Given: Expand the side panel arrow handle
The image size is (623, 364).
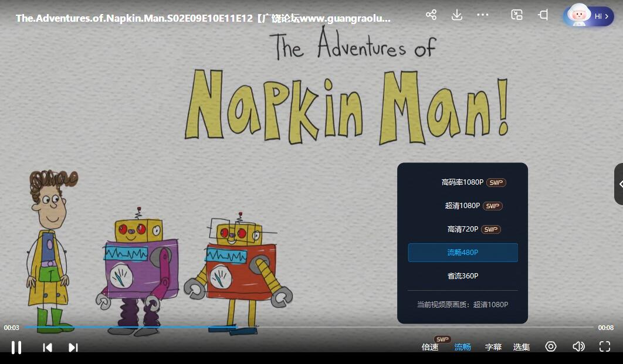Looking at the screenshot, I should (619, 184).
